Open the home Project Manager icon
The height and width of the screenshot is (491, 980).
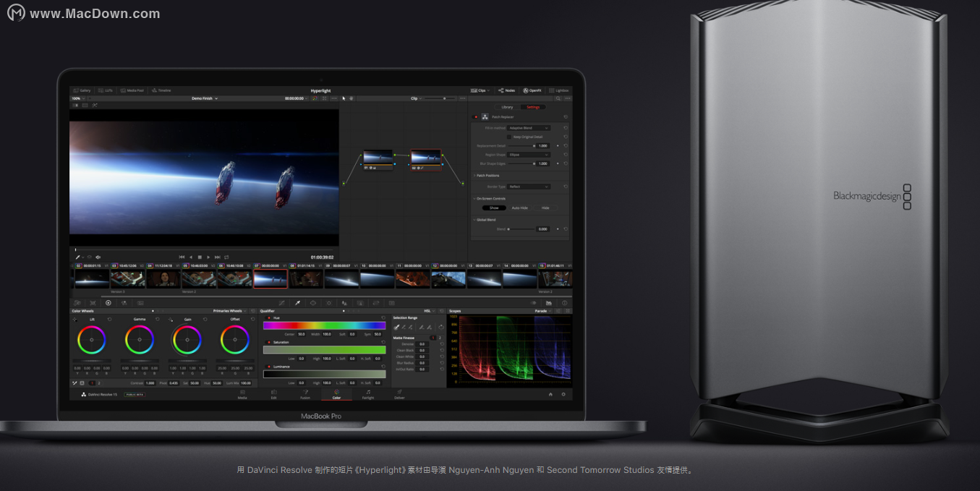pyautogui.click(x=550, y=394)
